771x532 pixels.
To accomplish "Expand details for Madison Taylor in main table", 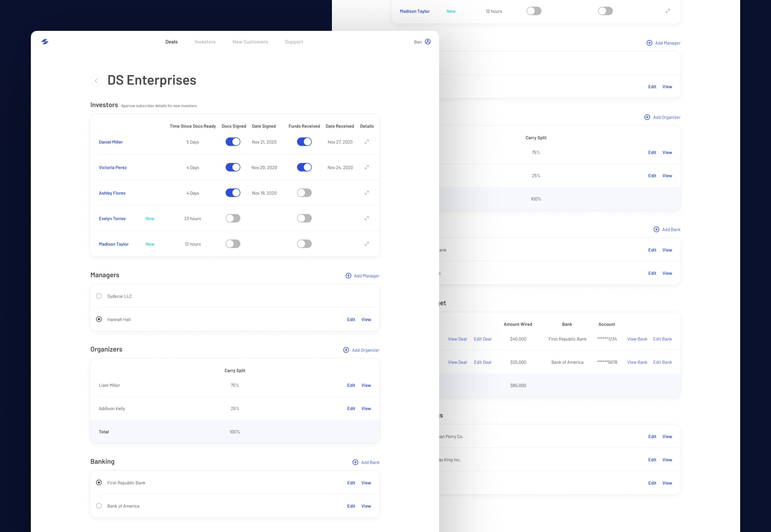I will tap(367, 244).
